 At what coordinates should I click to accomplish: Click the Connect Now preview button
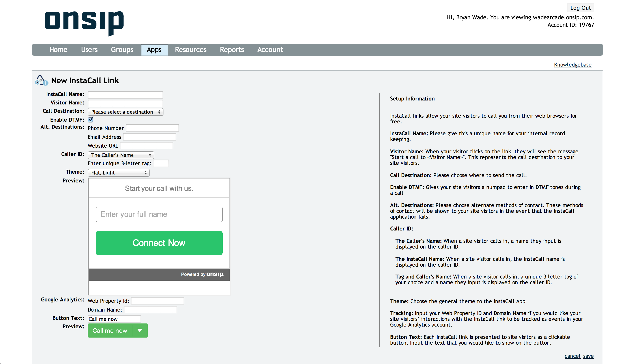point(159,243)
